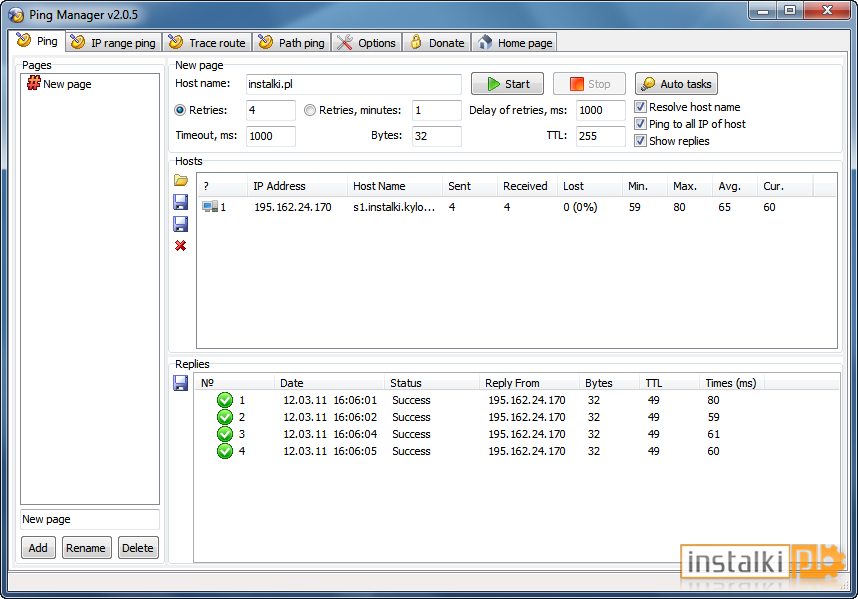This screenshot has height=599, width=858.
Task: Click the Date column header in Replies
Action: point(329,383)
